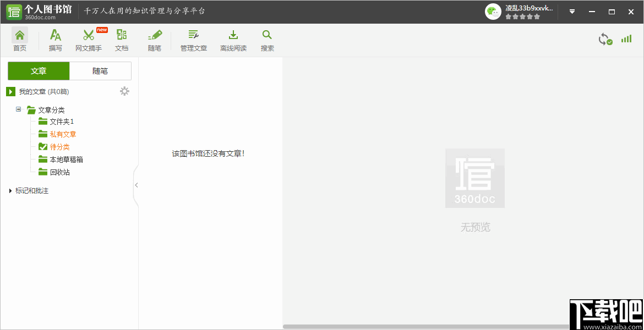Click the green signal bars icon
The height and width of the screenshot is (330, 644).
(x=626, y=40)
